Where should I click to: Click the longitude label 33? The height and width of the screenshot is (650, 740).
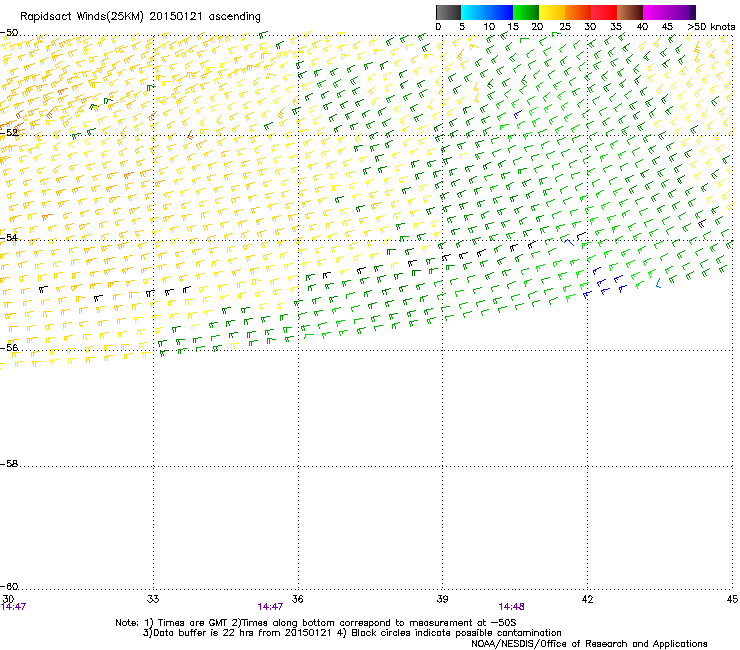pos(153,599)
